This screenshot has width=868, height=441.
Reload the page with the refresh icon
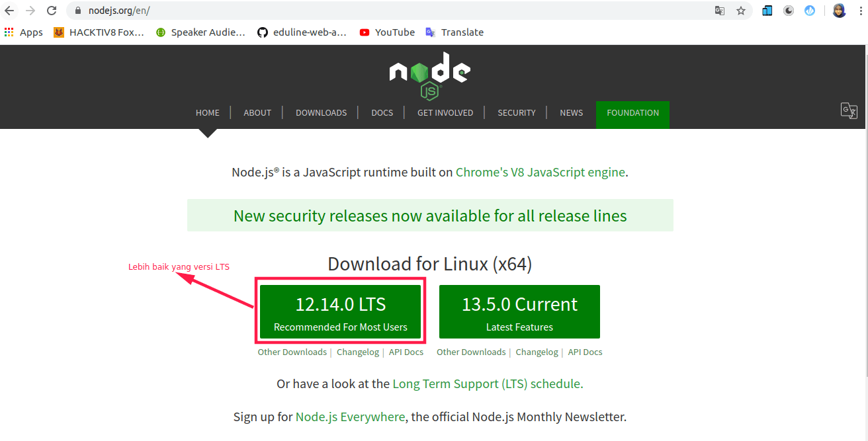[52, 11]
